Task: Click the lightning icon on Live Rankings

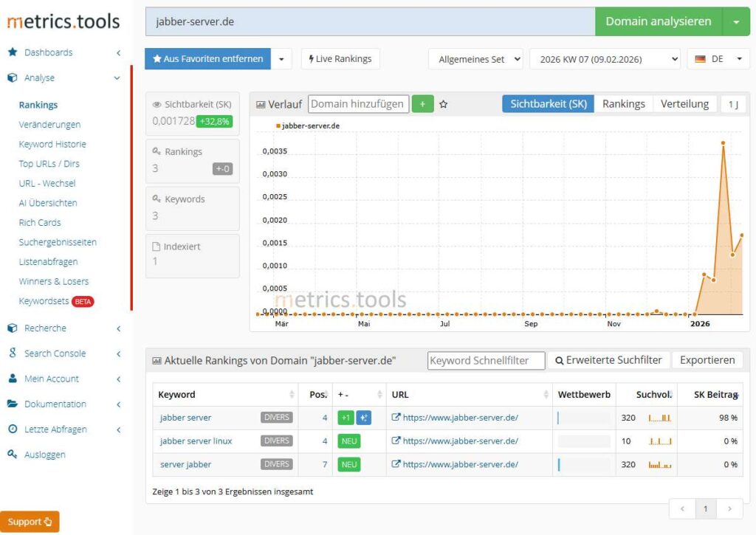Action: pyautogui.click(x=310, y=58)
